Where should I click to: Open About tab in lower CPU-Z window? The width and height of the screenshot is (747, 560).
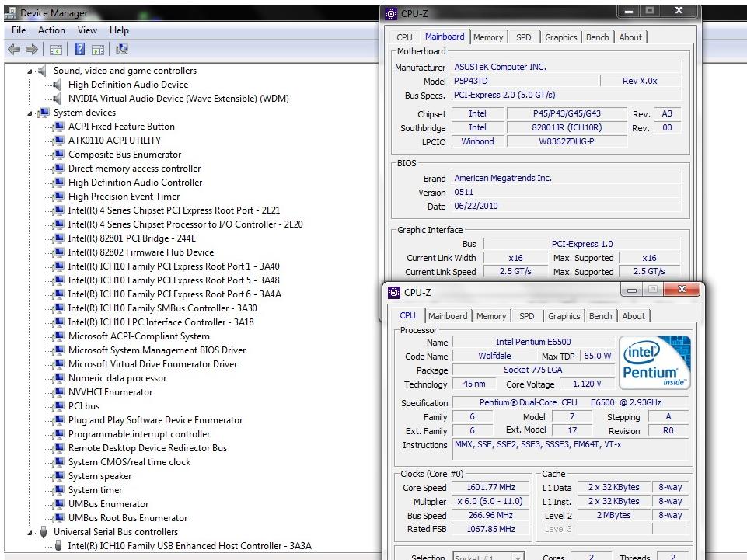point(634,316)
